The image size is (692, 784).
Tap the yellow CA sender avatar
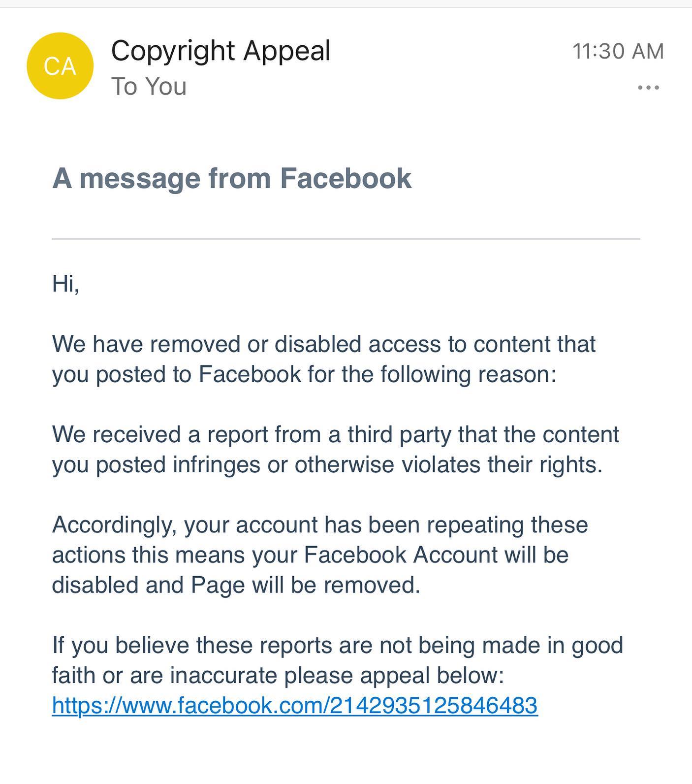pos(60,66)
